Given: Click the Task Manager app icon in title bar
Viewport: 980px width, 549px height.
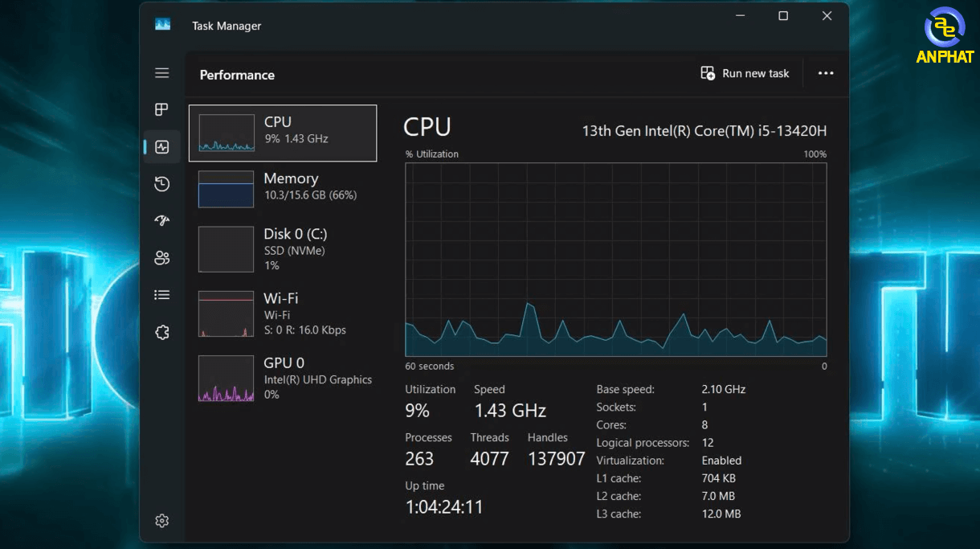Looking at the screenshot, I should (163, 25).
